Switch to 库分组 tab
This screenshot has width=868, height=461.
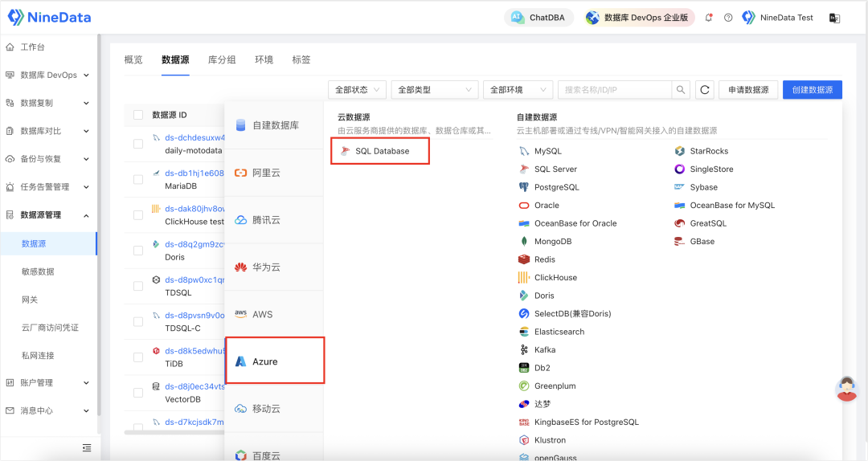[x=222, y=59]
